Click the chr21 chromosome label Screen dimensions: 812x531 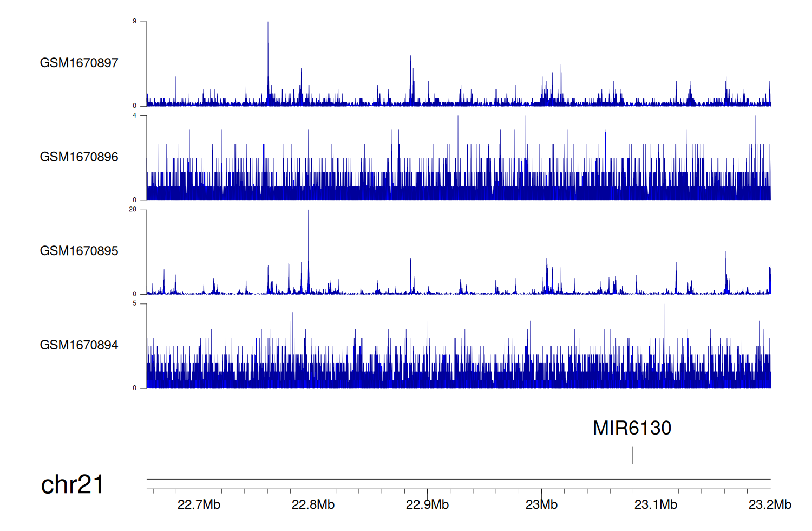72,484
